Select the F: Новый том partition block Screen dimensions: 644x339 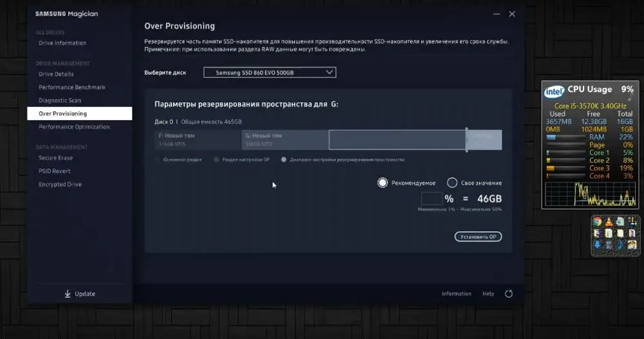click(x=198, y=140)
